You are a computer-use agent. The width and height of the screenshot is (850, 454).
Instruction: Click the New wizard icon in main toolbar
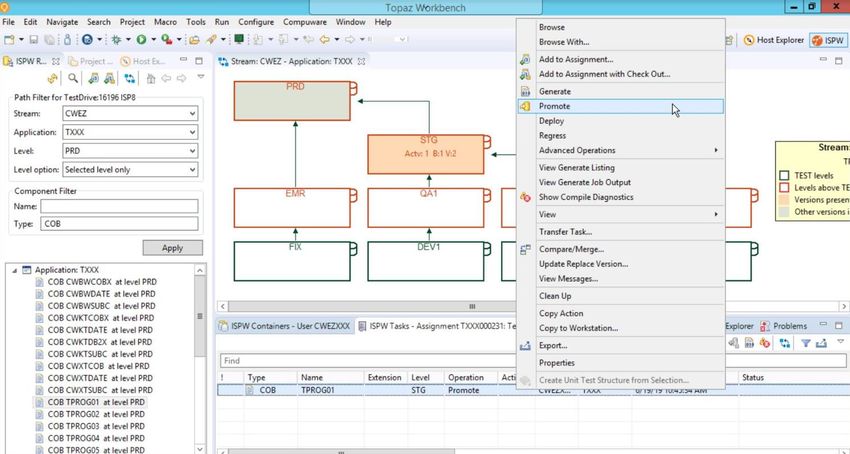pos(9,40)
